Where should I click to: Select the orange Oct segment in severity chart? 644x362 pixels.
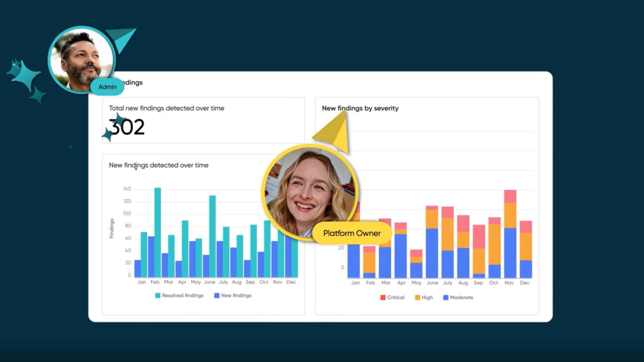click(494, 244)
